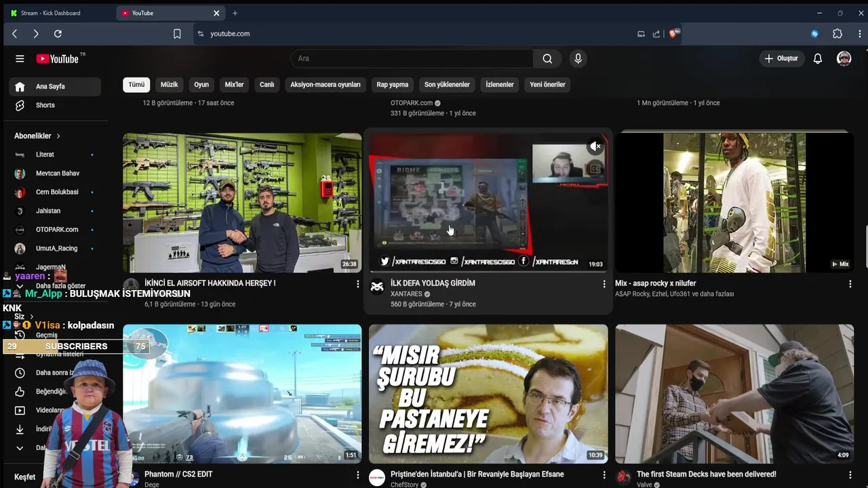Select the Son yüklenenler chip
This screenshot has width=868, height=488.
pos(447,85)
